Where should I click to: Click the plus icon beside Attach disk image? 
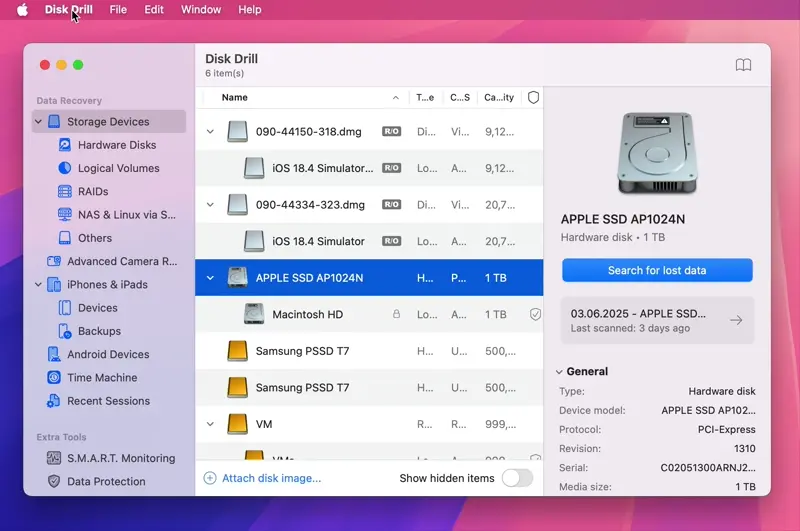tap(210, 478)
